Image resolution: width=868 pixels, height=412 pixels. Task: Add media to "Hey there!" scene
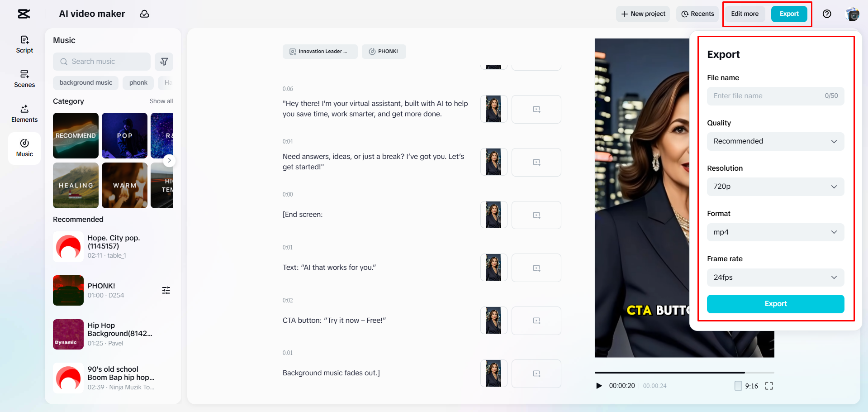click(x=536, y=109)
